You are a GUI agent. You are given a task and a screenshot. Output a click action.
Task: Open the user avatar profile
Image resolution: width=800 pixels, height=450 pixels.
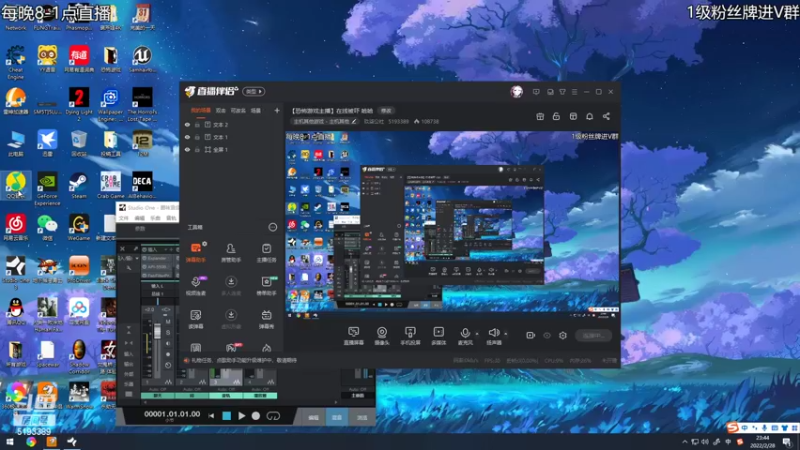(516, 91)
